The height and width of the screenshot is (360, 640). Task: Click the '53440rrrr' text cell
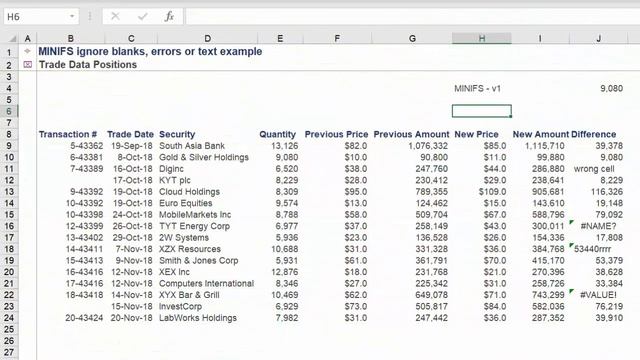pyautogui.click(x=593, y=249)
